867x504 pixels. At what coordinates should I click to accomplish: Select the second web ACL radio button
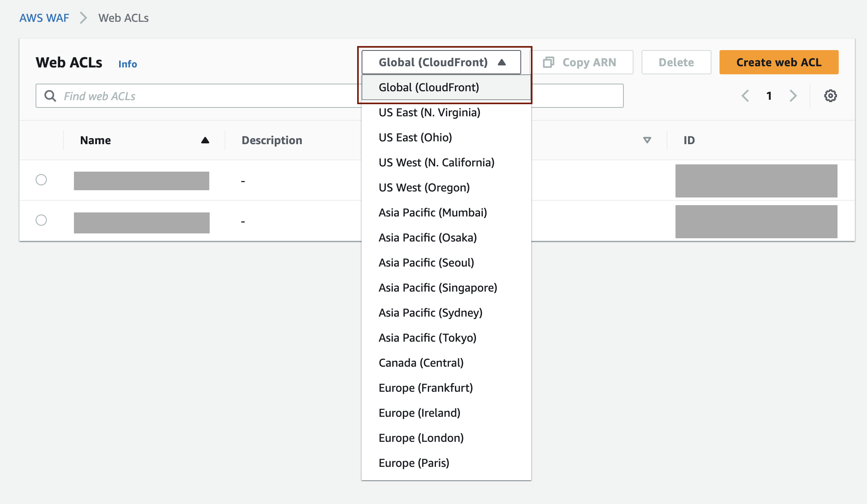click(41, 220)
